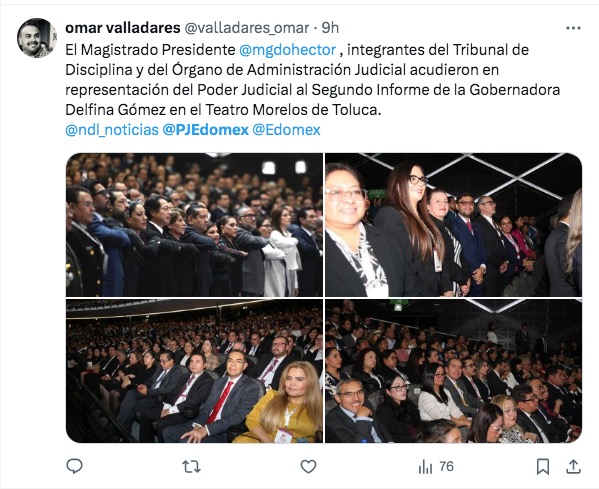Open the top-right photo of standing women

pyautogui.click(x=453, y=225)
